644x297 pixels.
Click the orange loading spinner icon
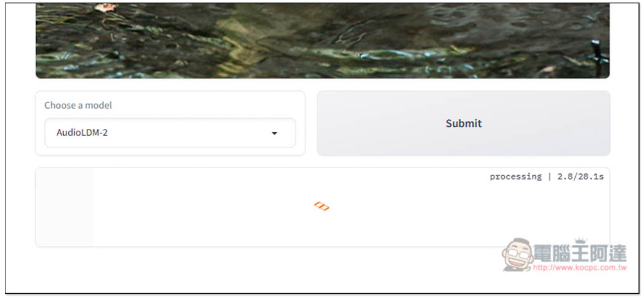coord(321,206)
